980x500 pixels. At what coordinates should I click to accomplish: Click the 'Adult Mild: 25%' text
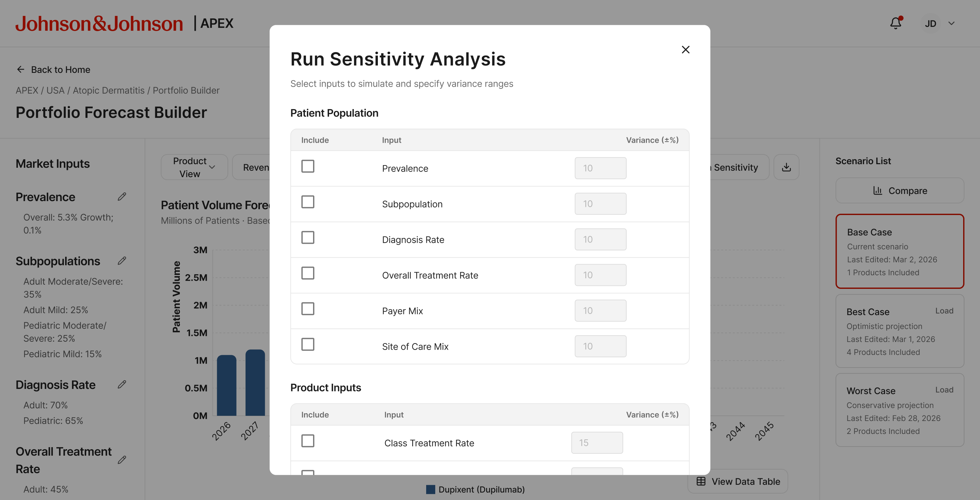coord(55,310)
